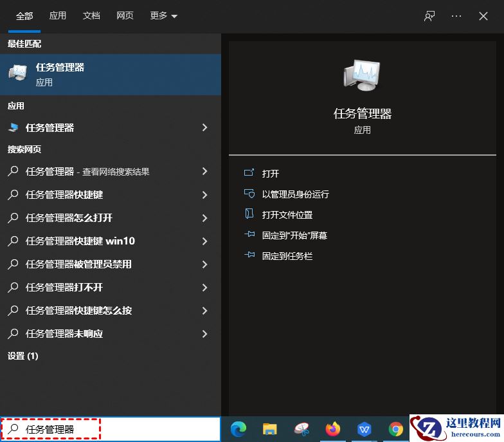This screenshot has height=442, width=504.
Task: Expand arrow for 任务管理器快捷键
Action: 204,194
